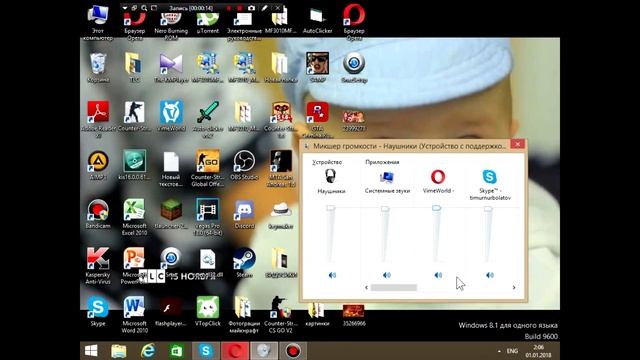Open the Новый текстовый document file
This screenshot has height=360, width=640.
click(x=171, y=169)
